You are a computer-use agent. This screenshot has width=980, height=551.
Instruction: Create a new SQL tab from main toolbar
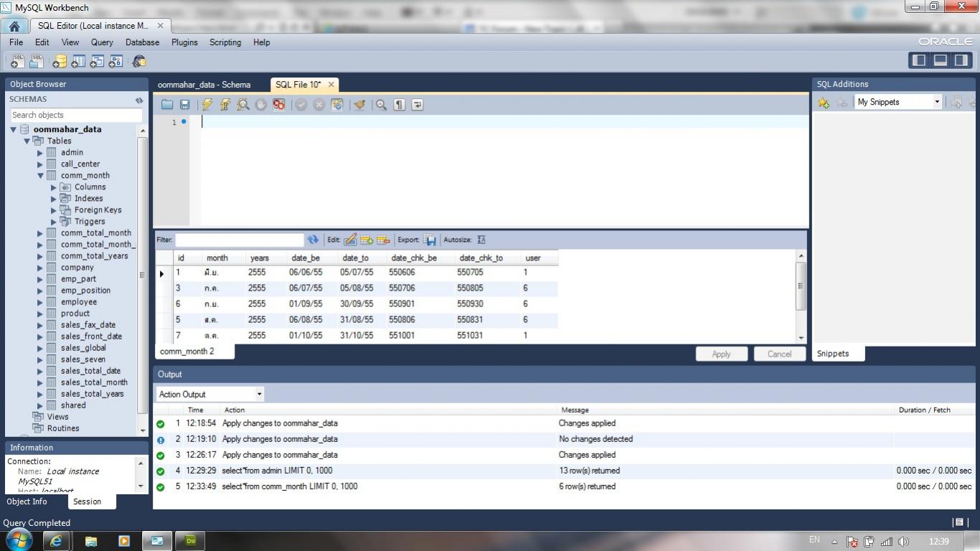point(17,62)
